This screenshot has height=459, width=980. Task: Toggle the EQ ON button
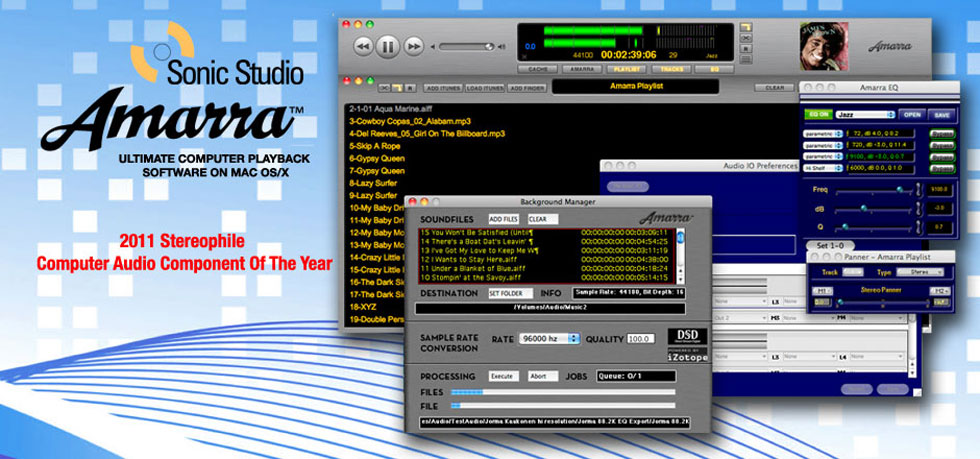tap(818, 114)
